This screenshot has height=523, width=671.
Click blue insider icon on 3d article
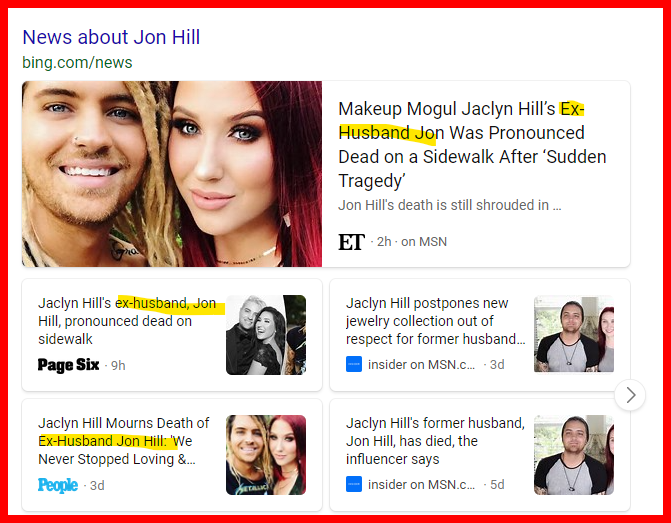click(354, 364)
